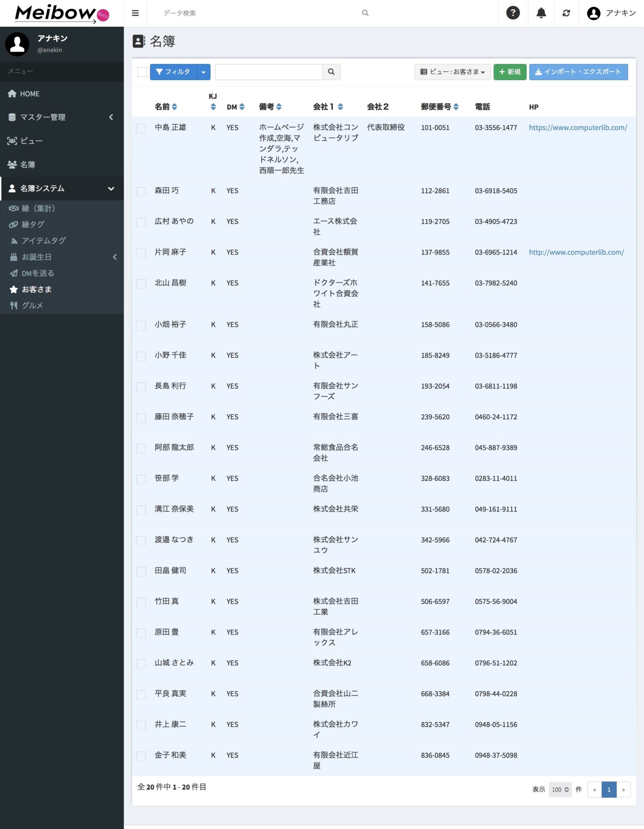Viewport: 644px width, 829px height.
Task: Open the help question mark icon
Action: [x=513, y=13]
